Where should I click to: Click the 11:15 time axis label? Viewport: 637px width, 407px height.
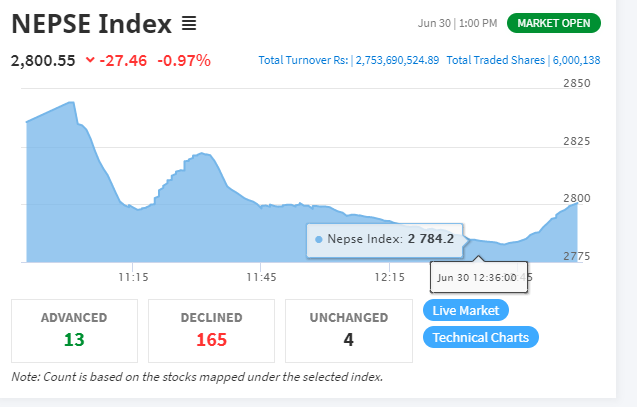[133, 277]
